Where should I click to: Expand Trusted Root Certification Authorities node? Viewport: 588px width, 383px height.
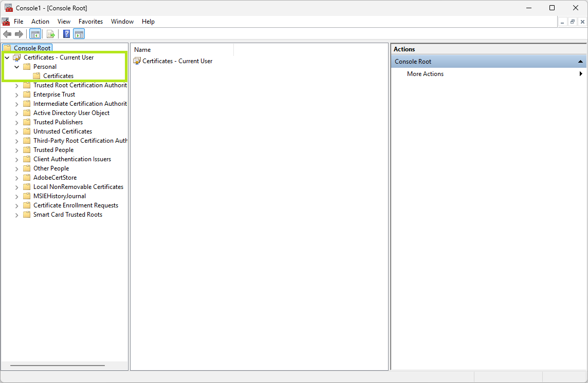pyautogui.click(x=17, y=85)
